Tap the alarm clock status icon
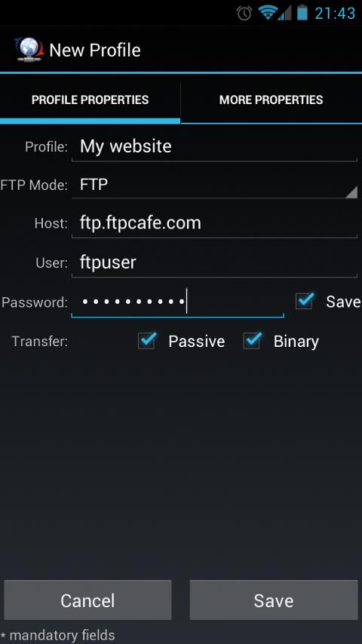Image resolution: width=362 pixels, height=644 pixels. pyautogui.click(x=244, y=13)
